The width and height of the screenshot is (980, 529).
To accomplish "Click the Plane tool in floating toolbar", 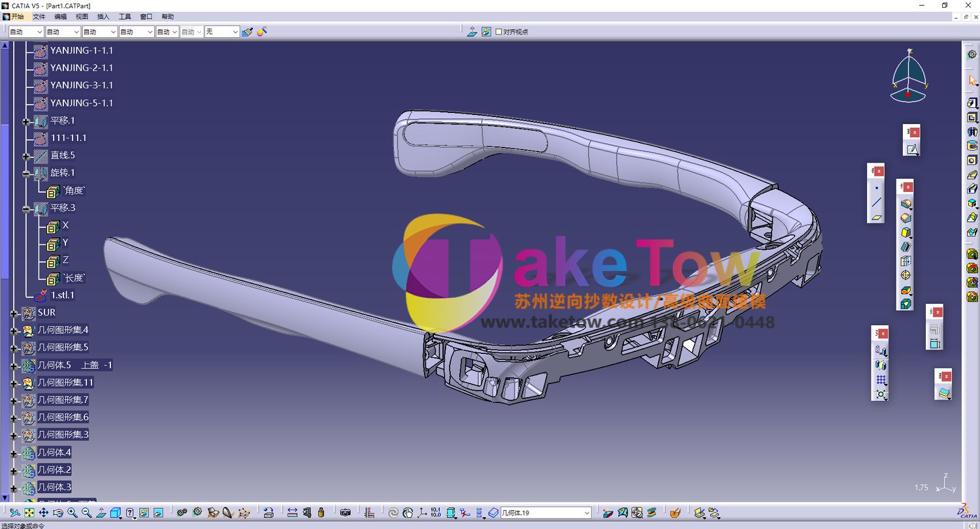I will pyautogui.click(x=876, y=217).
